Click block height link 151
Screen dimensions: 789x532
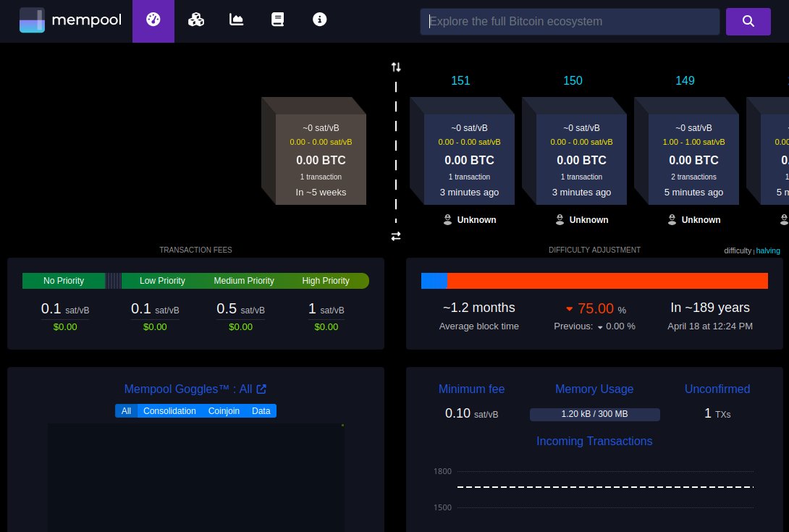pos(460,80)
